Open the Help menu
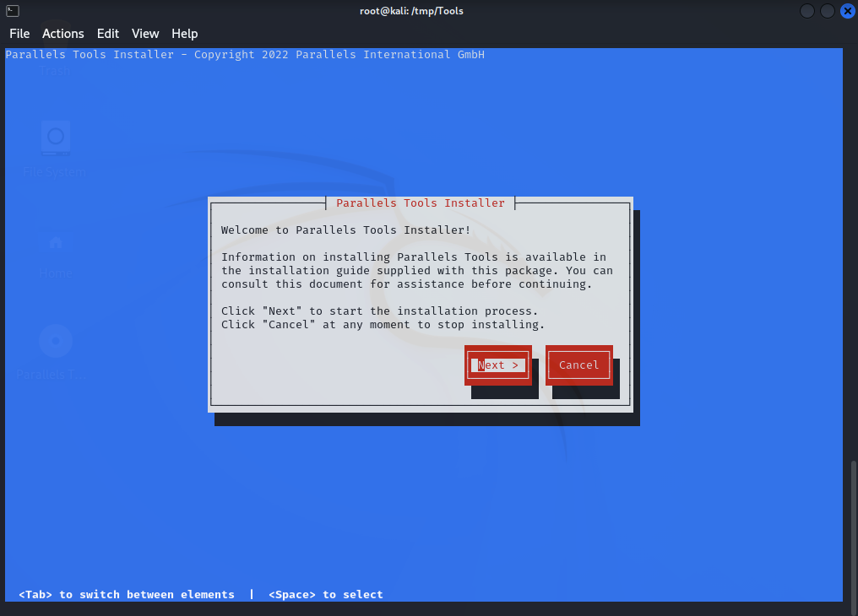Screen dimensions: 858x616 coord(184,34)
